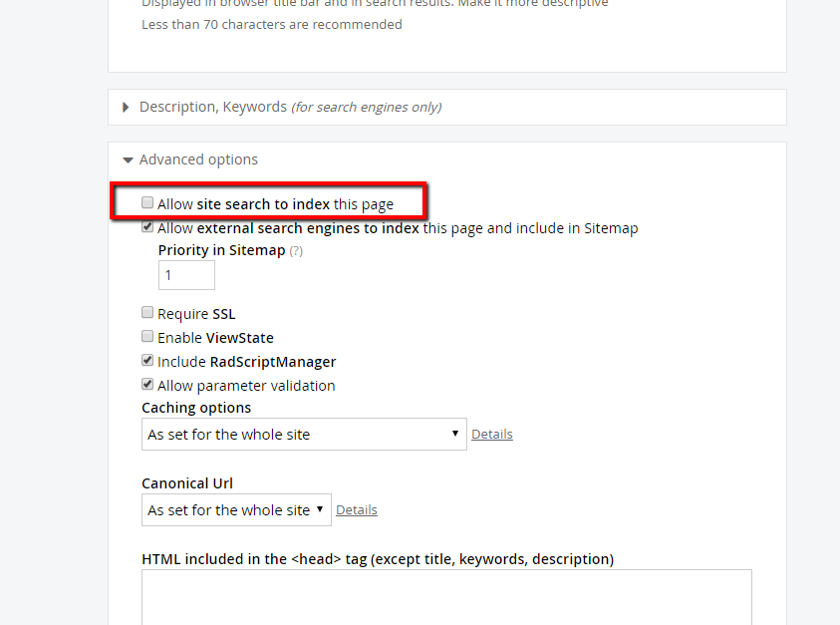The image size is (840, 625).
Task: Check the Require SSL option
Action: 147,312
